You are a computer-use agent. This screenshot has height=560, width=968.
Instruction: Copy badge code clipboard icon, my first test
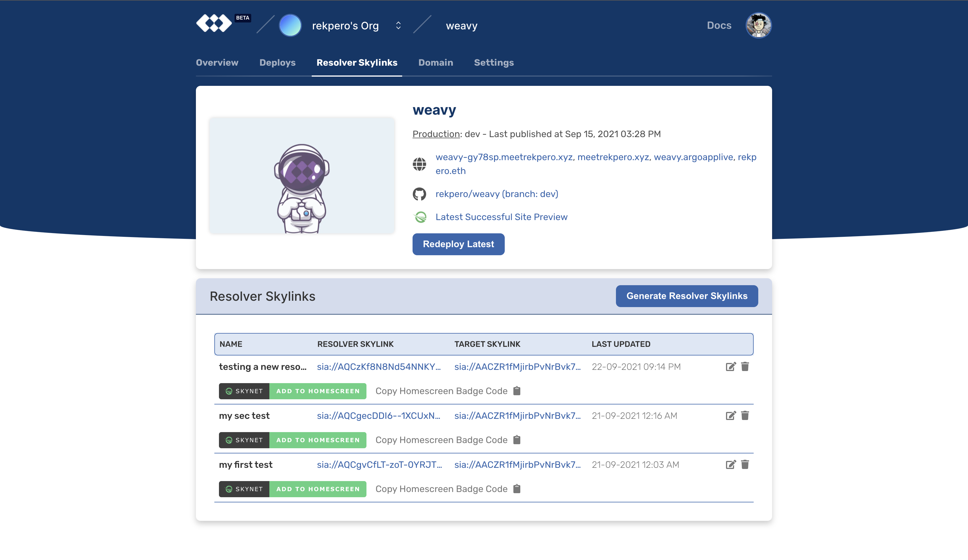(x=517, y=489)
